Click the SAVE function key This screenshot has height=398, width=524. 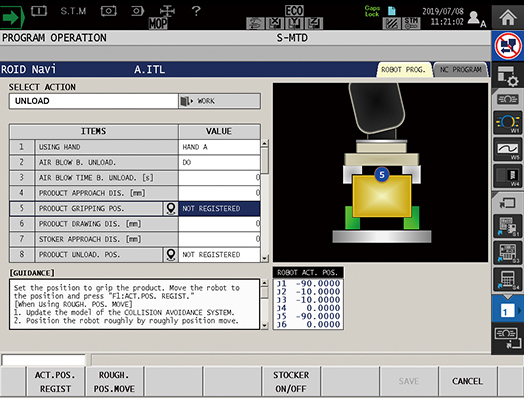click(409, 382)
